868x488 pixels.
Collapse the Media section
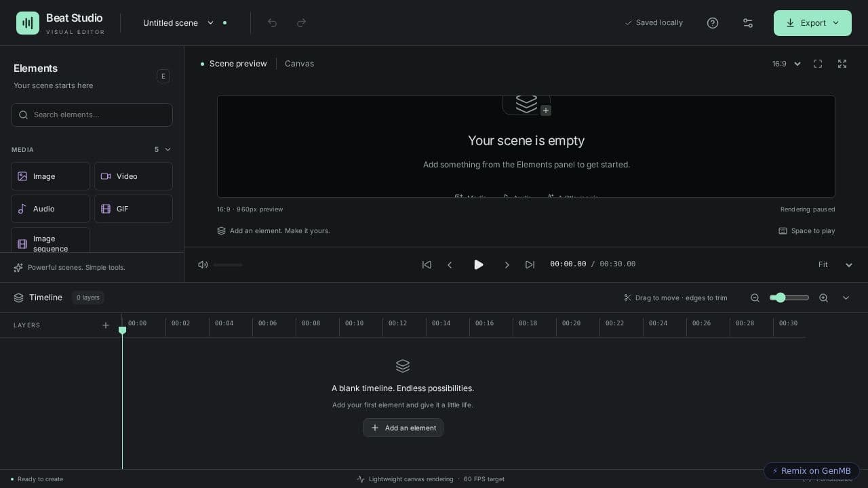coord(167,149)
